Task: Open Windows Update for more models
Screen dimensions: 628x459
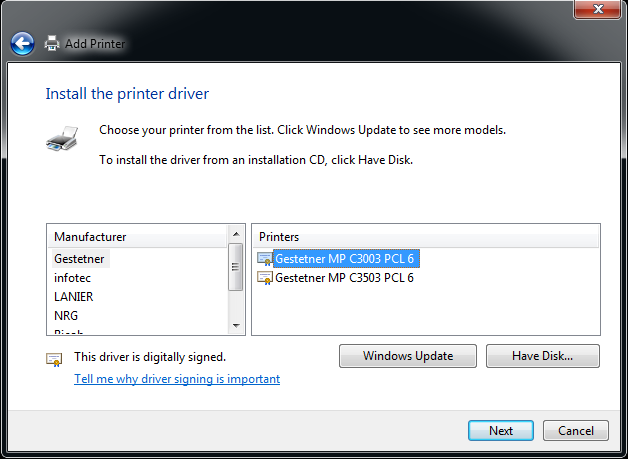Action: click(407, 356)
